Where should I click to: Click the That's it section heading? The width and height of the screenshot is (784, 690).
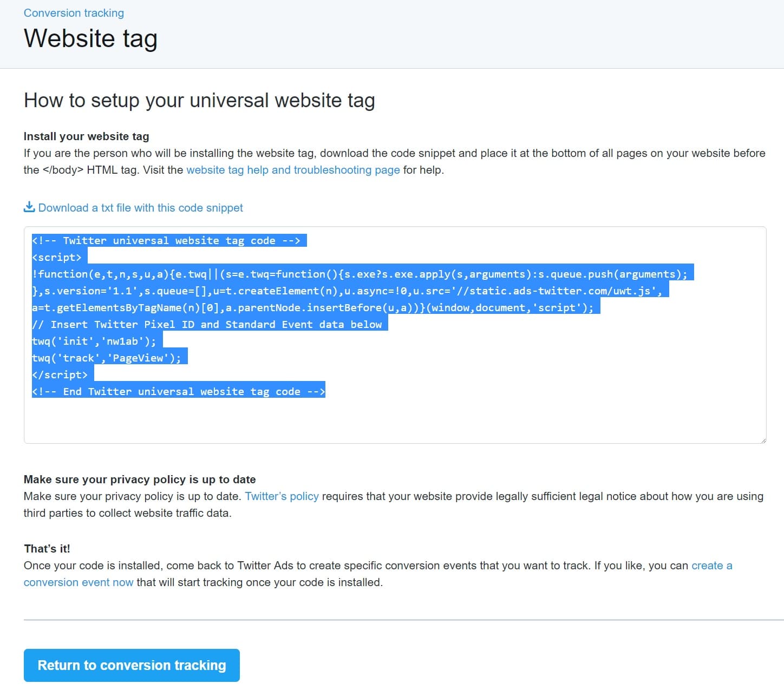click(x=46, y=548)
